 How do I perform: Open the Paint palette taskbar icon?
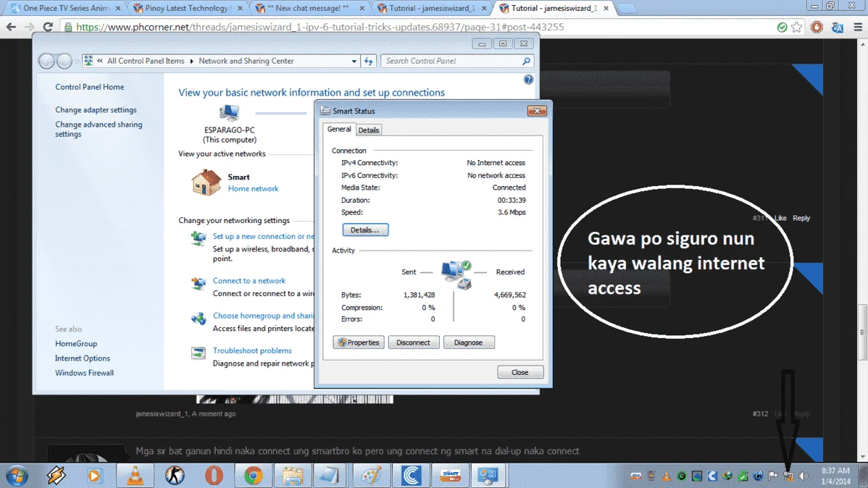point(371,475)
